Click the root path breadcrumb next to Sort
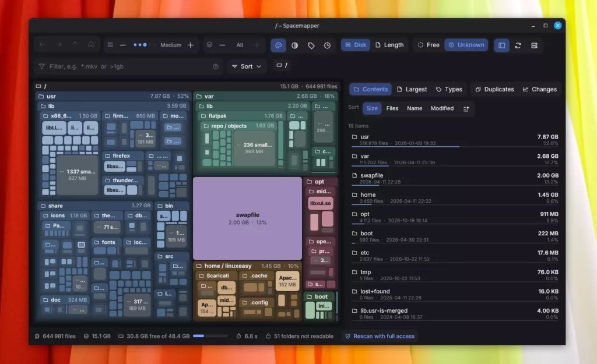This screenshot has width=597, height=364. tap(282, 65)
